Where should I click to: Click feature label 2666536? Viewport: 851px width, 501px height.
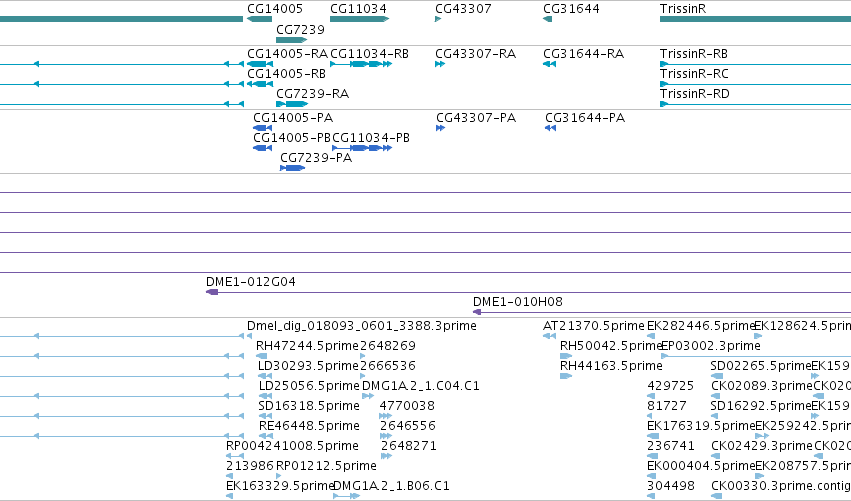(x=388, y=366)
